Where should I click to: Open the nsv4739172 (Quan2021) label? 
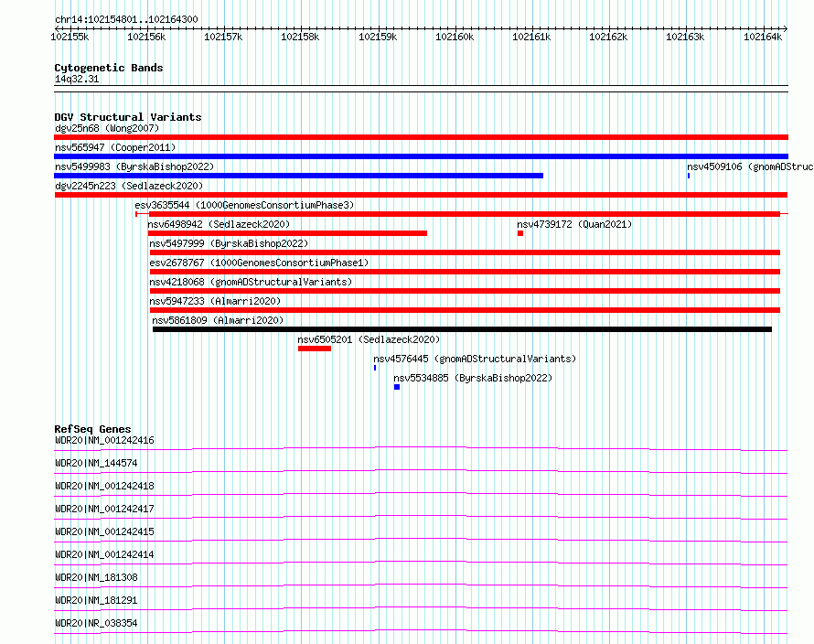[574, 224]
